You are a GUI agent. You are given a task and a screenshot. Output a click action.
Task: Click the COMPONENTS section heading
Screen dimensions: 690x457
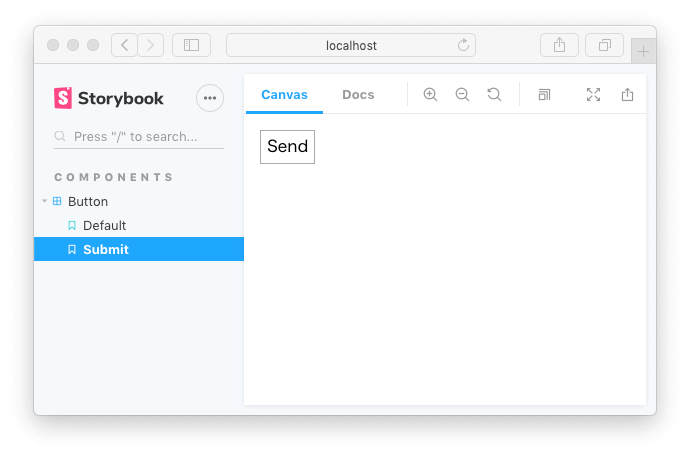point(114,177)
